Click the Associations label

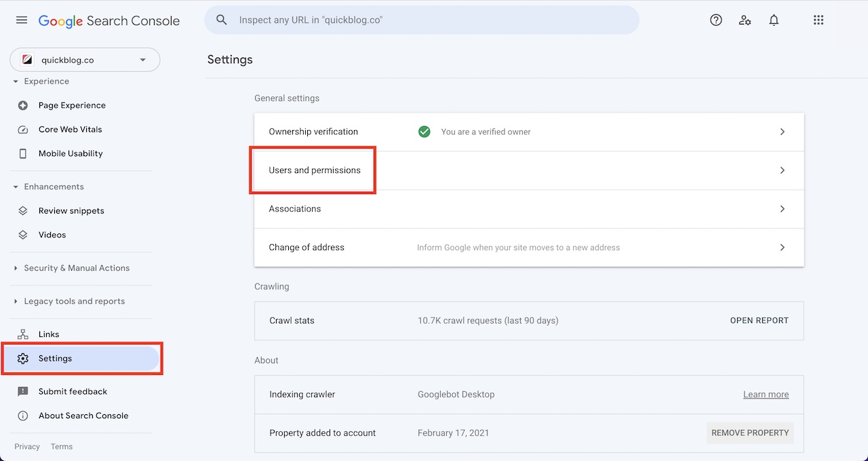[295, 209]
